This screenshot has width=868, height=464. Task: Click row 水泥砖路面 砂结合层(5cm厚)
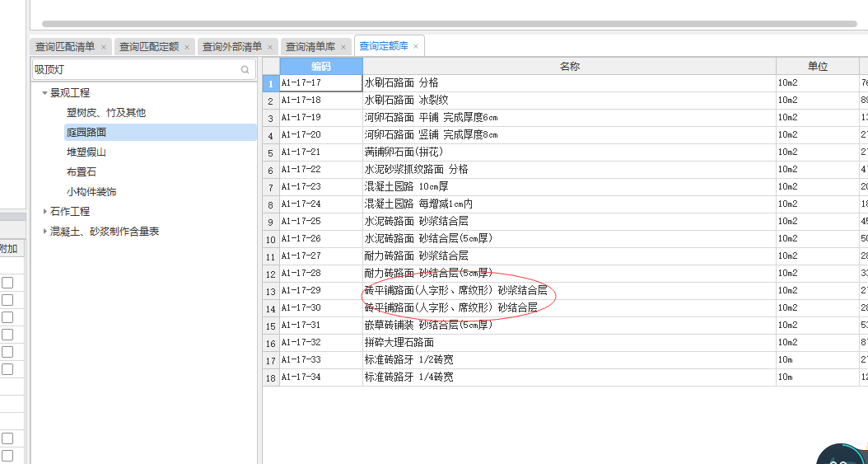[569, 239]
